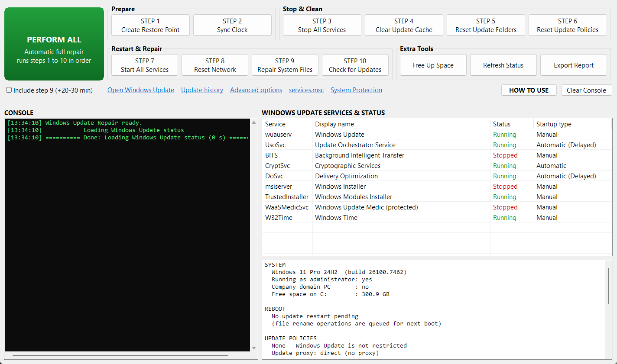Open the HOW TO USE guide
Viewport: 617px width, 364px height.
pos(529,90)
